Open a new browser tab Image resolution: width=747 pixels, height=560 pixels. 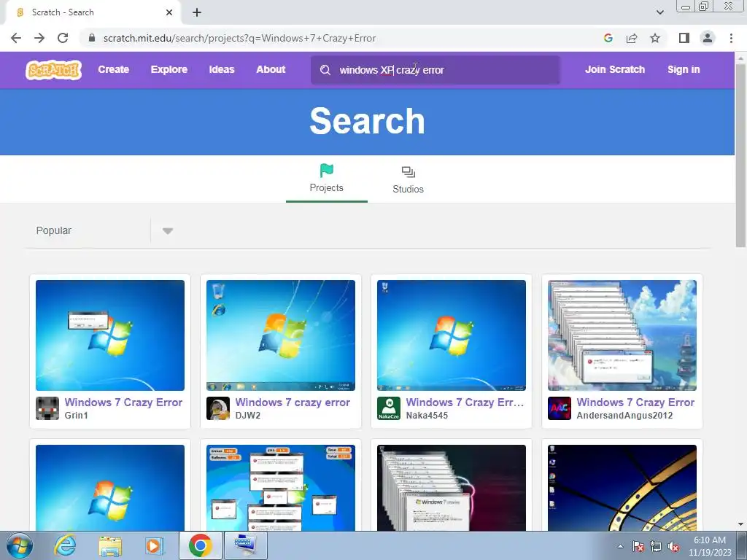tap(197, 12)
